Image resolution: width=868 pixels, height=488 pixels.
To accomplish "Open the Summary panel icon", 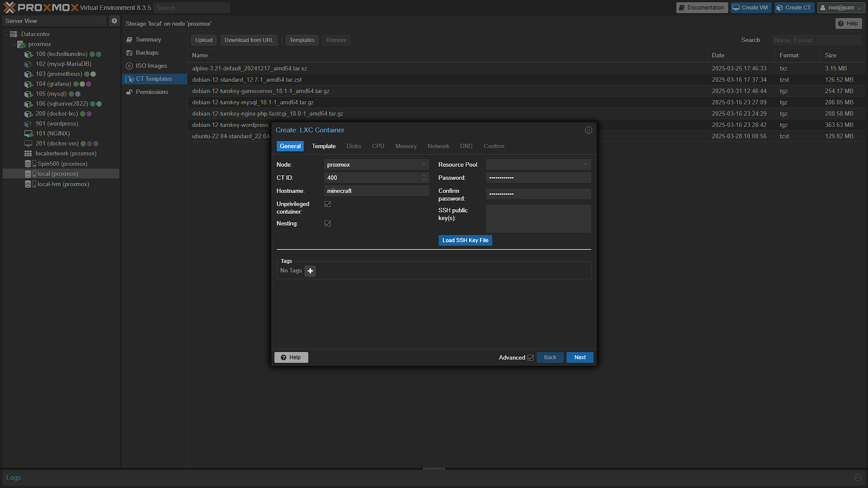I will [129, 40].
